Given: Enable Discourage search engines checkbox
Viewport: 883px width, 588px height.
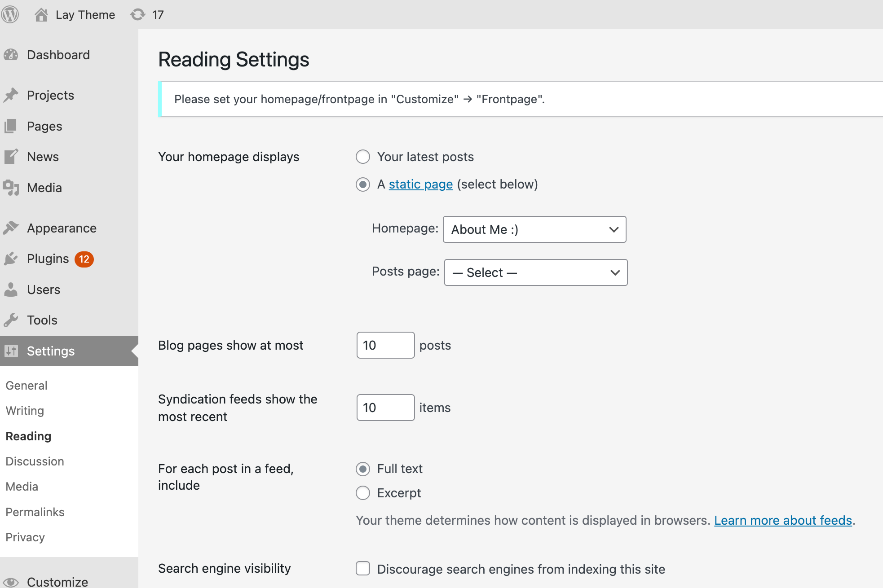Looking at the screenshot, I should [x=362, y=568].
